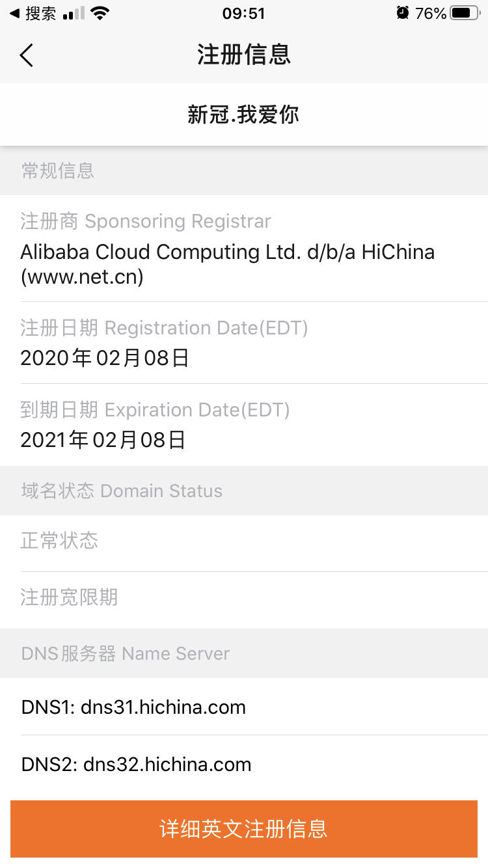Tap the 常规信息 section header
Viewport: 488px width, 868px height.
(58, 171)
